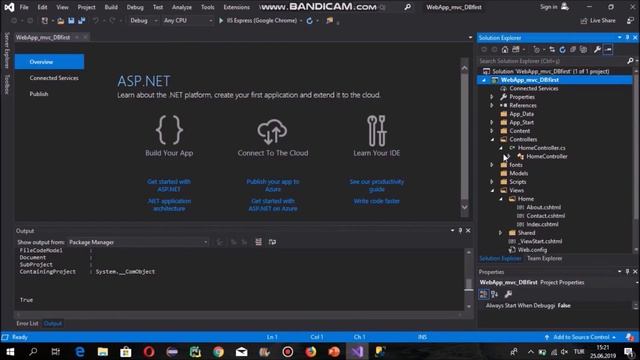
Task: Switch to the Error List tab
Action: pos(27,323)
